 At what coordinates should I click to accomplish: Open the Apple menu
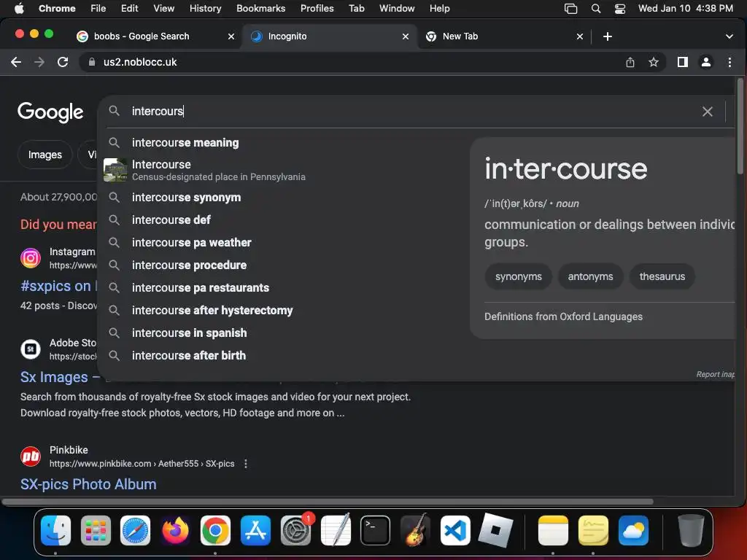pos(19,8)
